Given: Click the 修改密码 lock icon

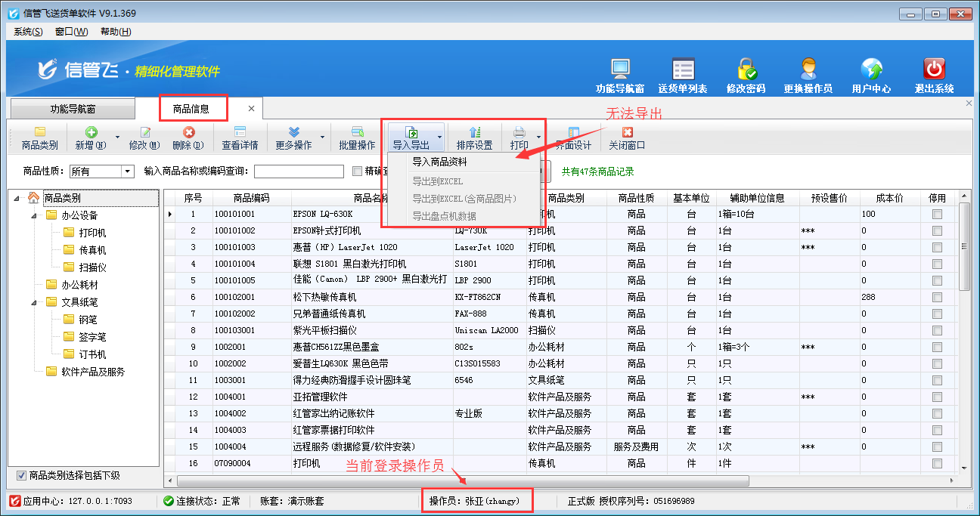Looking at the screenshot, I should (x=746, y=70).
